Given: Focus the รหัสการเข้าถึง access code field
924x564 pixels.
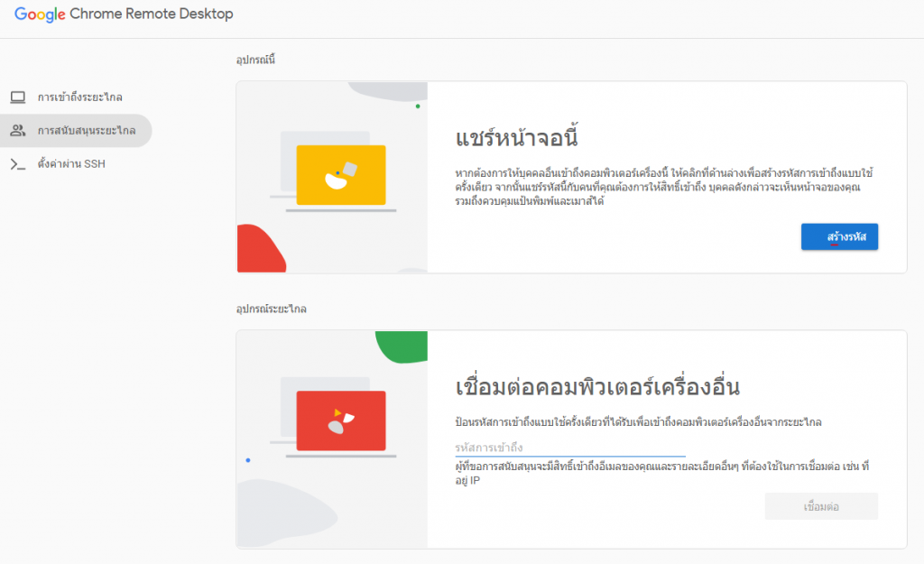Looking at the screenshot, I should click(570, 448).
